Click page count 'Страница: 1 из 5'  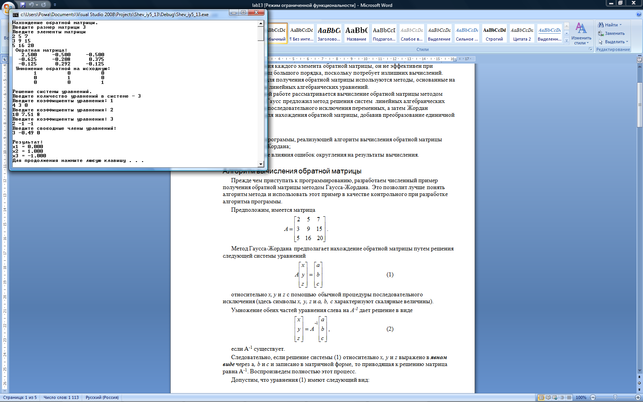(x=20, y=397)
